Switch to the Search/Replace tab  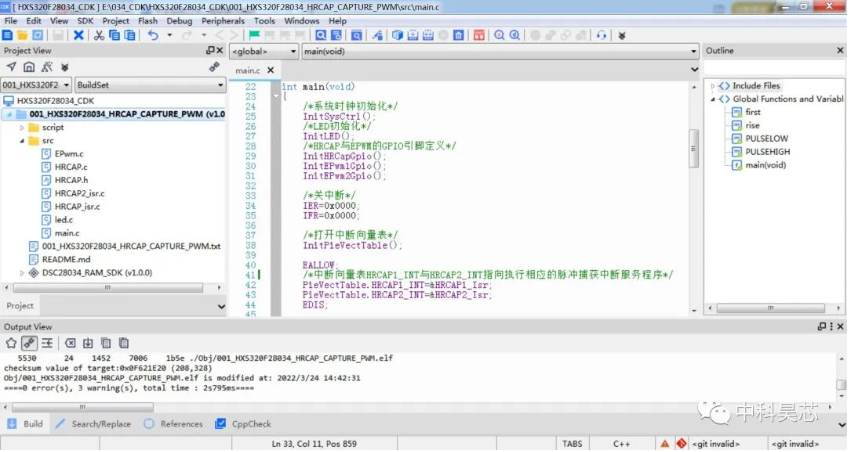[93, 424]
